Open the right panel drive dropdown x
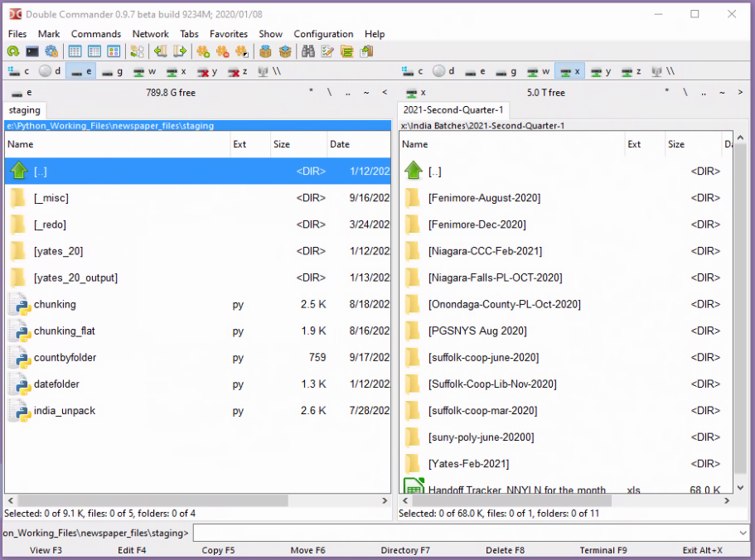This screenshot has width=755, height=560. point(416,93)
